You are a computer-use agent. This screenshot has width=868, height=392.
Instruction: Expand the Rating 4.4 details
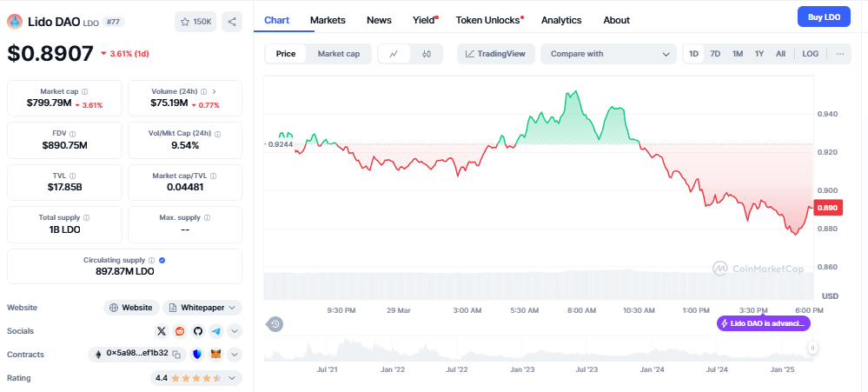(234, 378)
